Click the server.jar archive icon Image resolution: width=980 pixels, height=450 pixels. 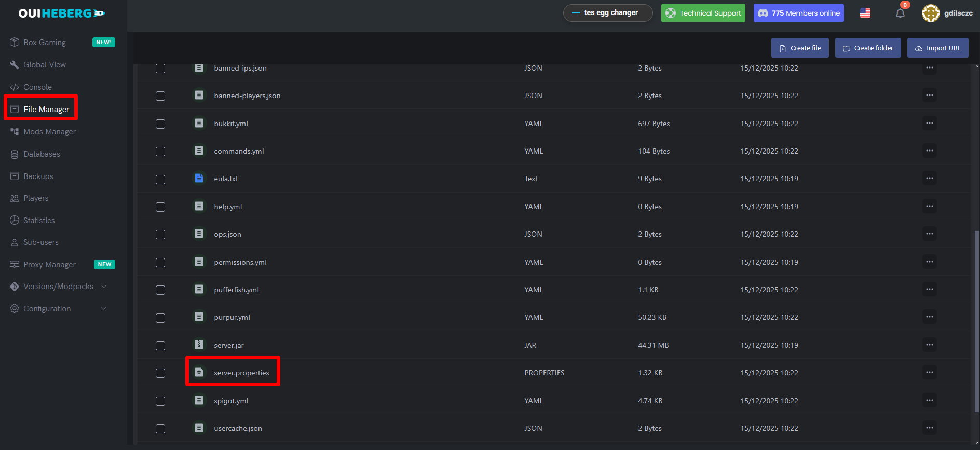click(x=199, y=345)
